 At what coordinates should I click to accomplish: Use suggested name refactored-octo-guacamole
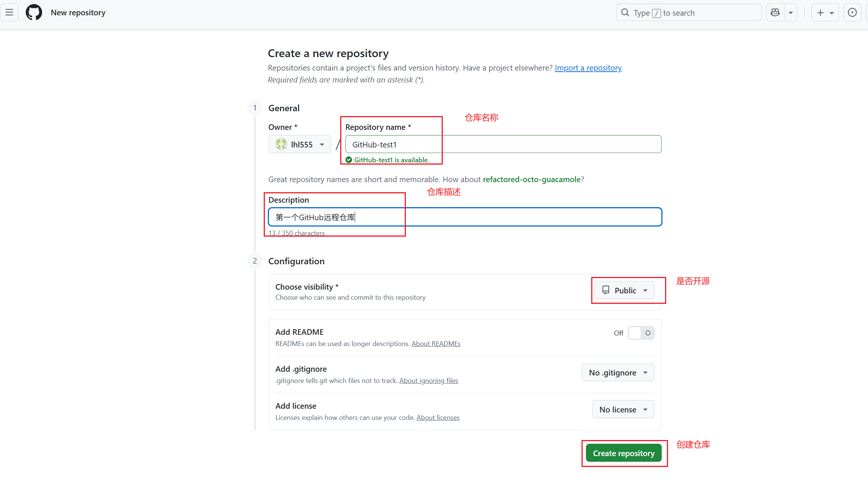[x=532, y=180]
